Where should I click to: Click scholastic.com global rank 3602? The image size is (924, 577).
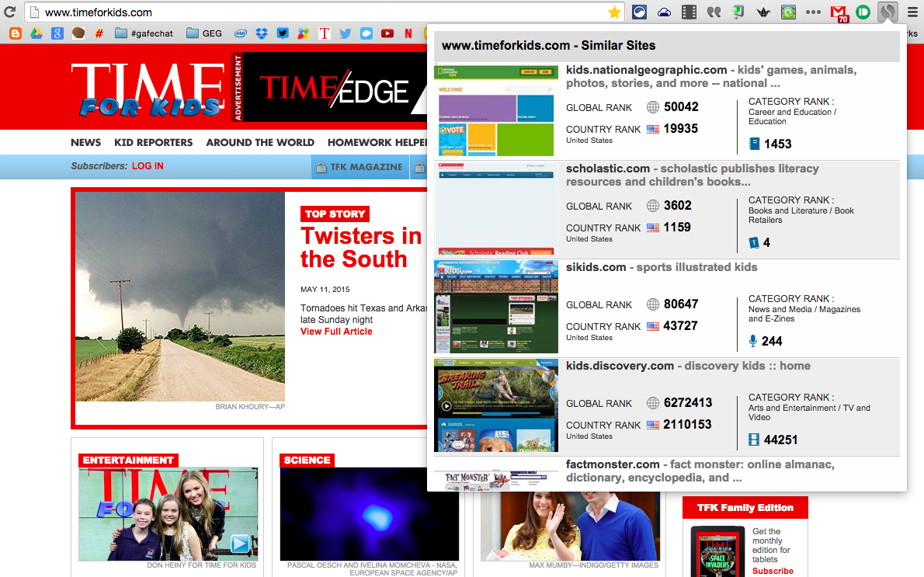(678, 206)
